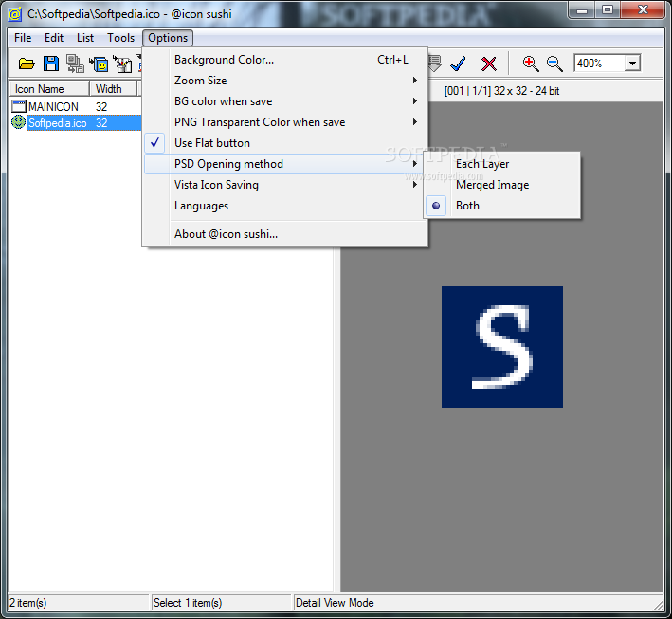Click the 32 x 32 - 24 bit info label

[x=501, y=91]
